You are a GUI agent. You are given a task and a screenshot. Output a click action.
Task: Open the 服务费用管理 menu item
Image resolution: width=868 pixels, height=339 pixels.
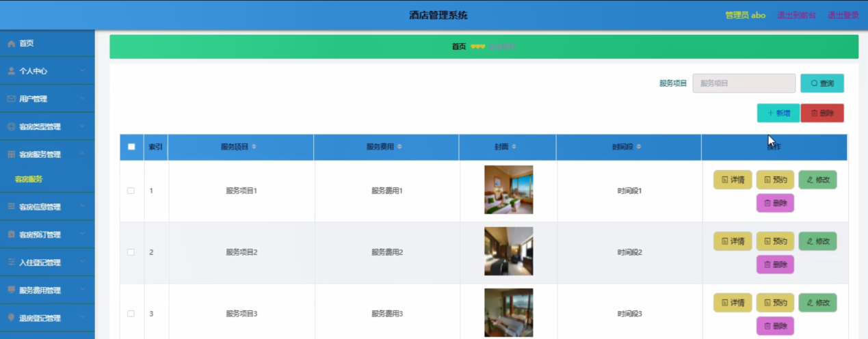tap(47, 290)
